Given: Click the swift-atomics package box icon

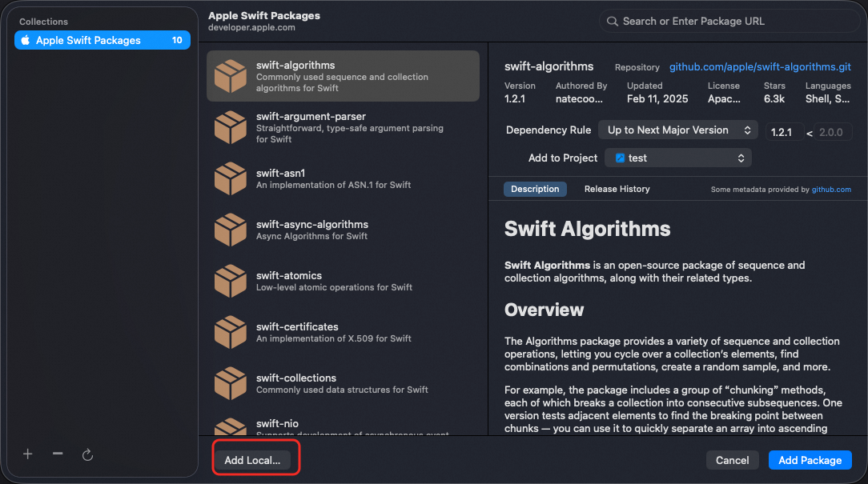Looking at the screenshot, I should pos(231,281).
